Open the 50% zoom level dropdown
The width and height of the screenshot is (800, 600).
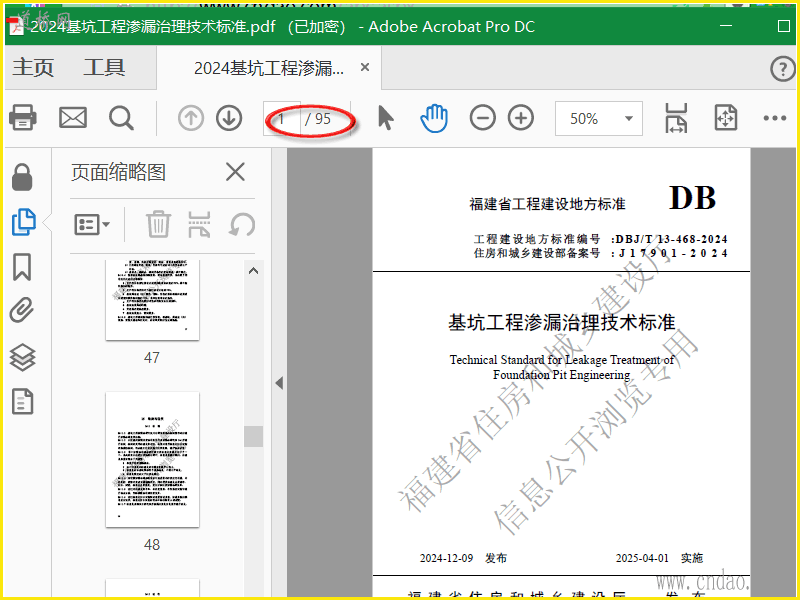click(598, 118)
